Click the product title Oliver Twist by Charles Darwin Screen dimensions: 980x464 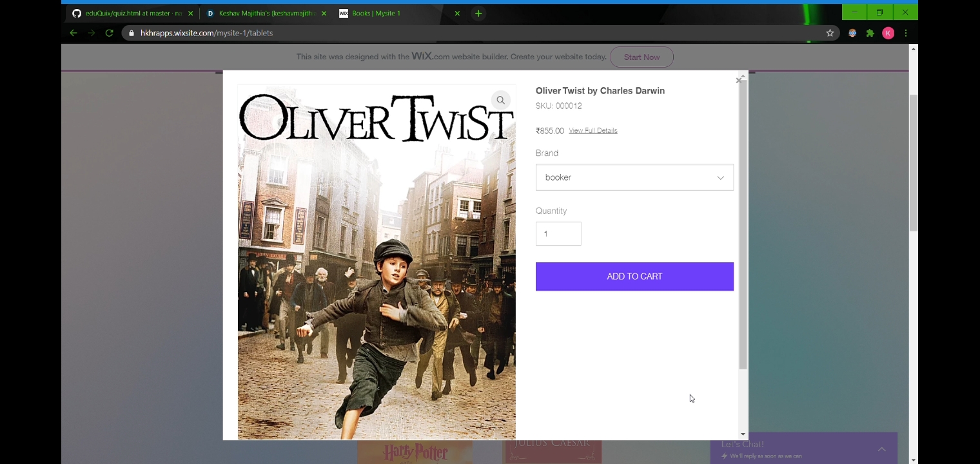coord(600,91)
